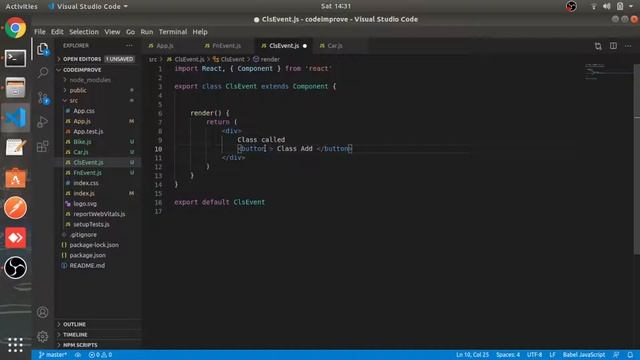
Task: Open the Terminal menu
Action: pyautogui.click(x=173, y=32)
